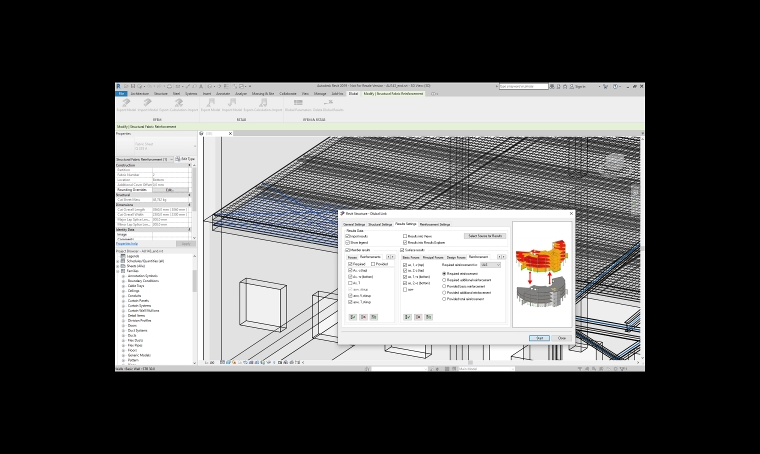The width and height of the screenshot is (760, 454).
Task: Click the Project Browser vertical scrollbar
Action: (x=195, y=308)
